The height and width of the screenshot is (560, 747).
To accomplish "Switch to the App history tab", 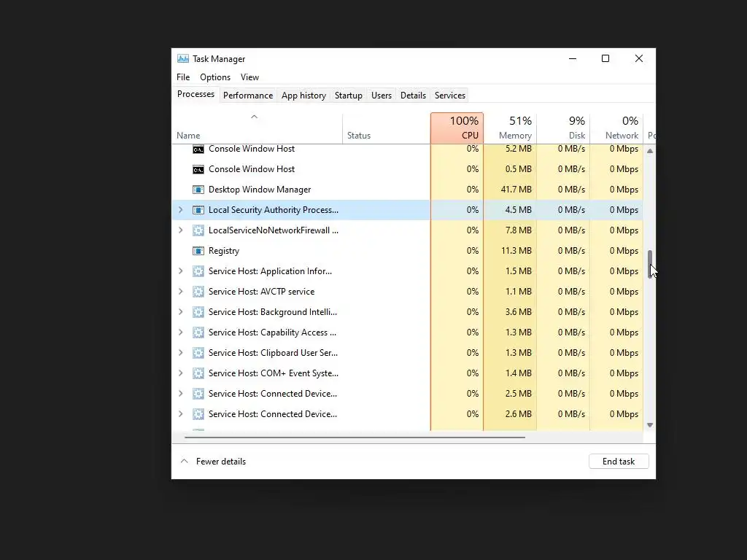I will click(x=303, y=96).
